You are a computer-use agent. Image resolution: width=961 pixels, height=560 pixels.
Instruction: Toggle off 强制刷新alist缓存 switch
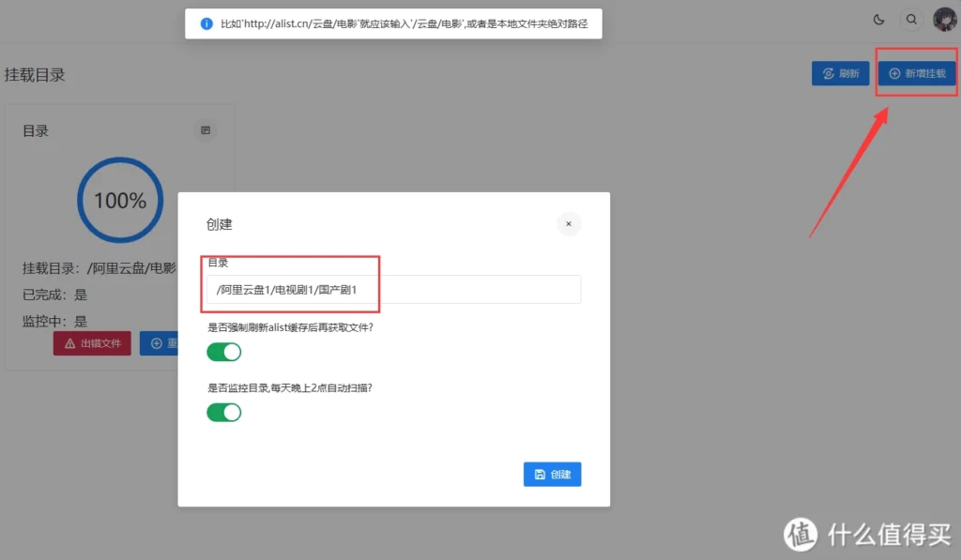coord(224,352)
